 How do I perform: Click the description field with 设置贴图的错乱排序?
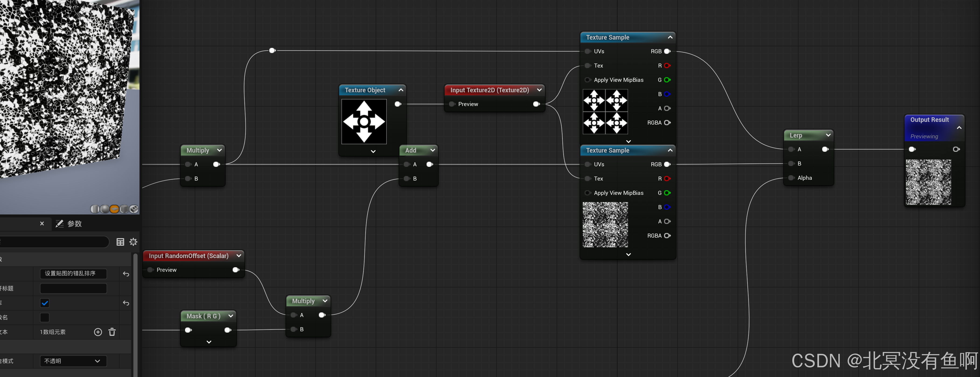73,274
